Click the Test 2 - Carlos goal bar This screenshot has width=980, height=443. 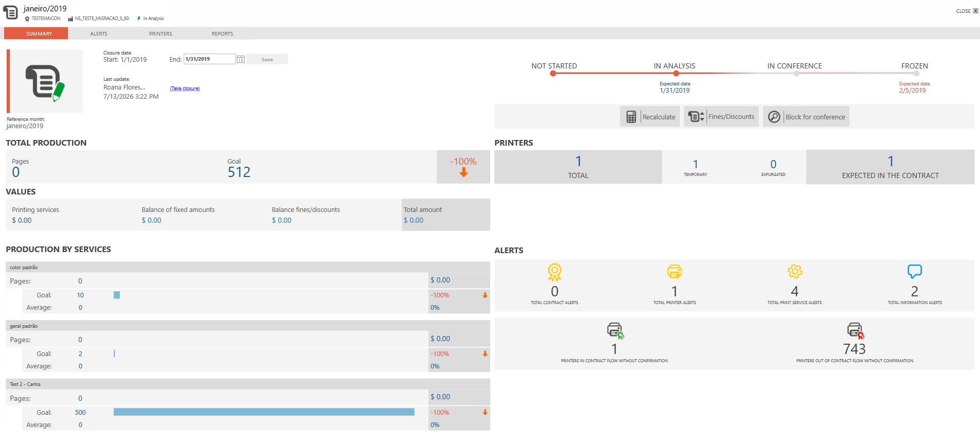pos(264,412)
